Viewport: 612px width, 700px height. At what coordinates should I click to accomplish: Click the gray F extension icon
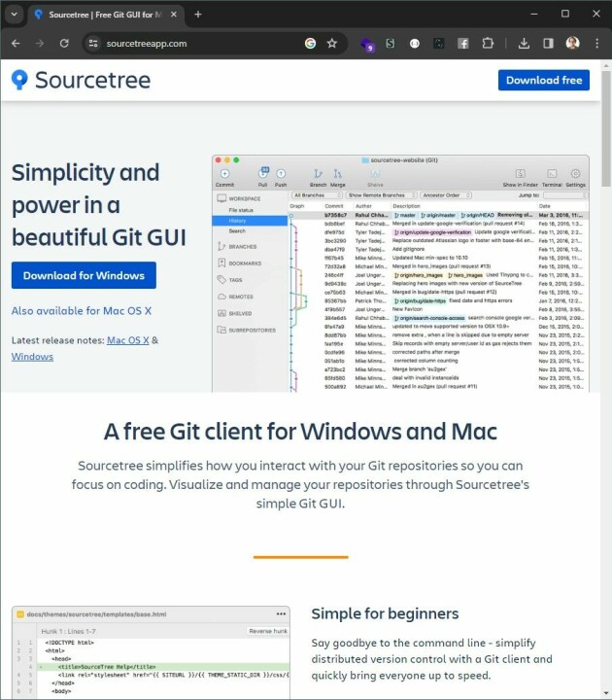pyautogui.click(x=463, y=44)
